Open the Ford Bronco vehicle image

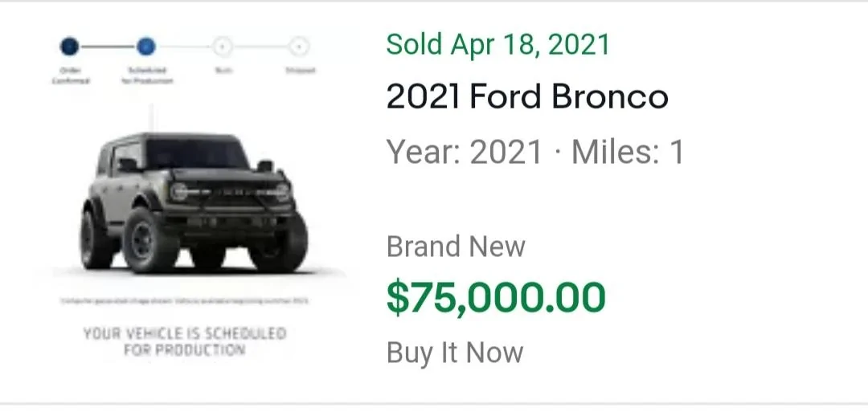point(194,202)
